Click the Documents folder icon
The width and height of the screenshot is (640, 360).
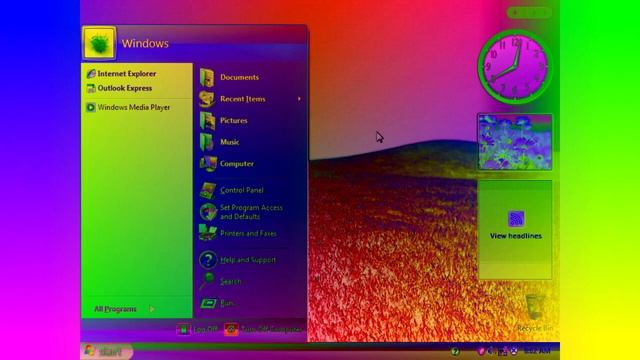pos(207,77)
